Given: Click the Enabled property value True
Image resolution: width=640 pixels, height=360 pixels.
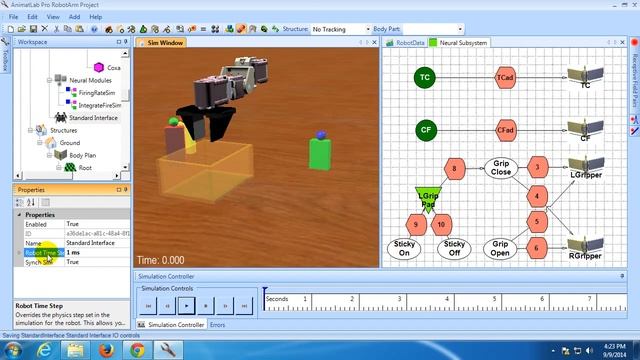Looking at the screenshot, I should [x=97, y=224].
